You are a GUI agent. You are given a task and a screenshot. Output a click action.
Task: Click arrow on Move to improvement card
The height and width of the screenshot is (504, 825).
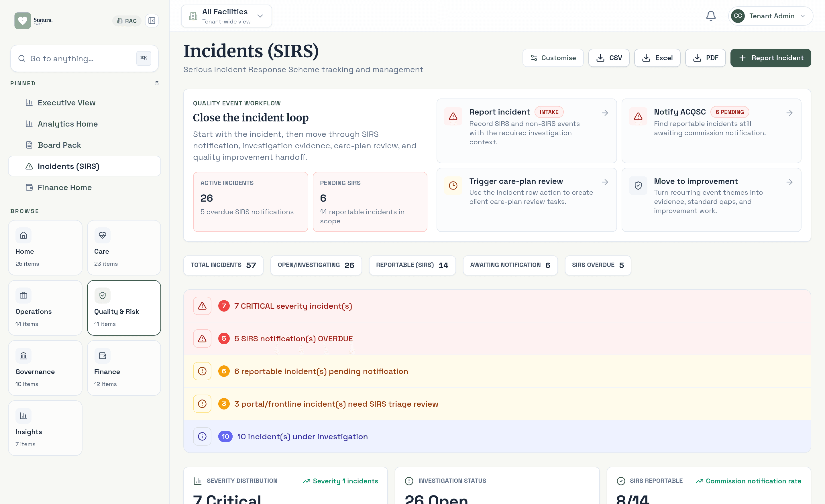pos(789,182)
